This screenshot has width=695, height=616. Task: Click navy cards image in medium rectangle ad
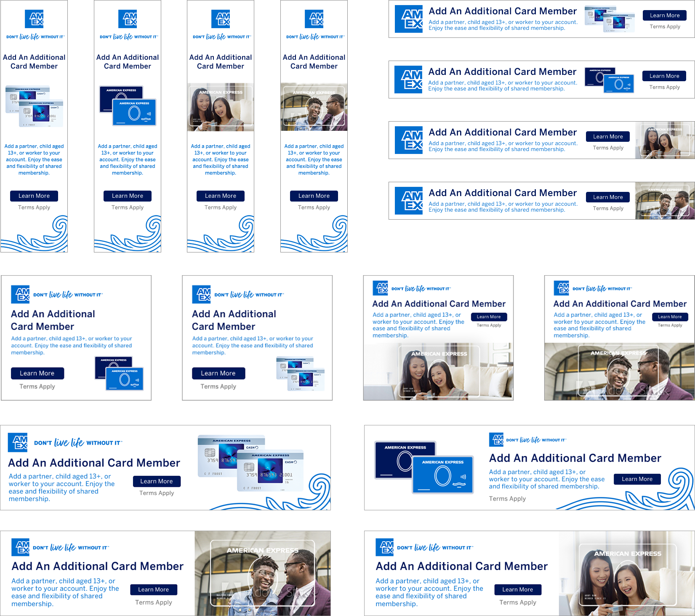120,374
